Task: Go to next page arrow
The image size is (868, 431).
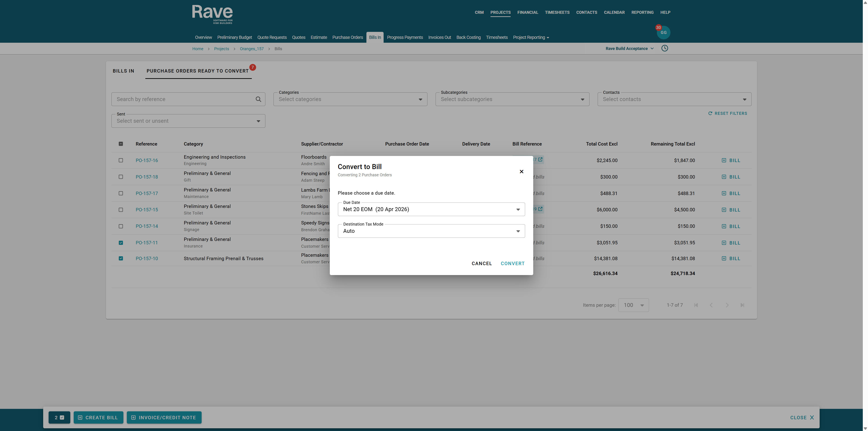Action: [727, 305]
